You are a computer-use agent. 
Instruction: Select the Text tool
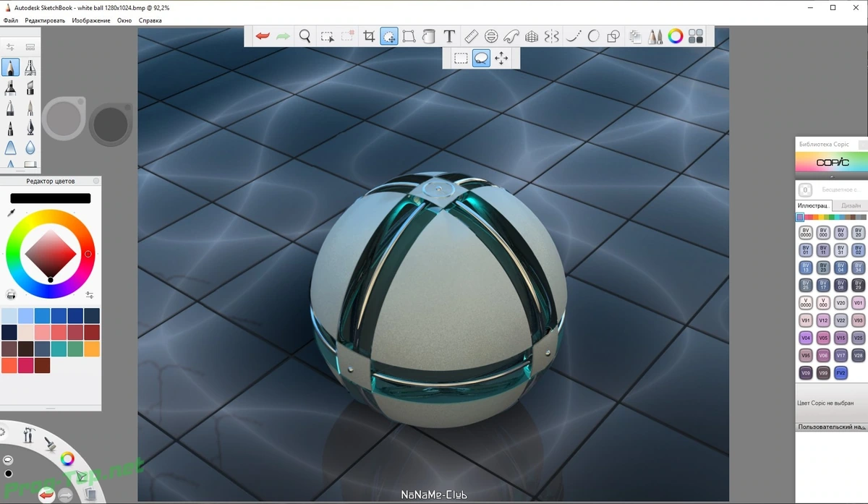(x=449, y=36)
